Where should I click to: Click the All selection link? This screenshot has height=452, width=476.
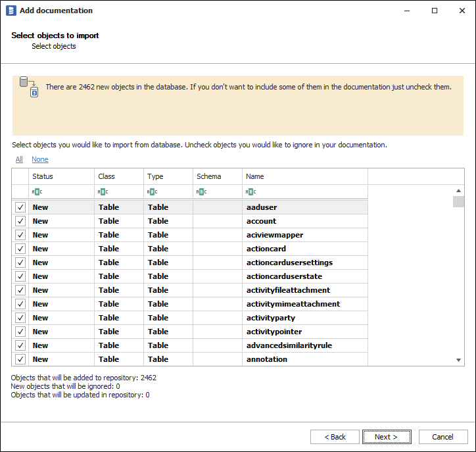[x=19, y=159]
